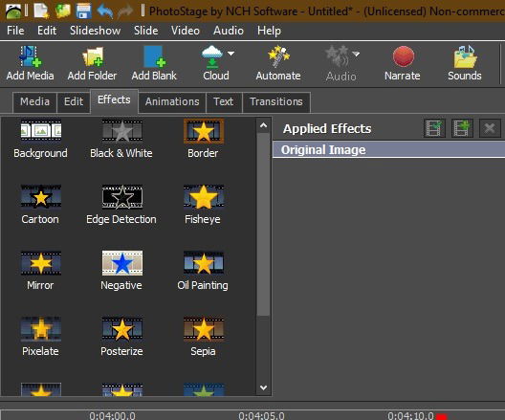Screen dimensions: 505x420
Task: Select the Oil Painting effect
Action: click(x=203, y=271)
